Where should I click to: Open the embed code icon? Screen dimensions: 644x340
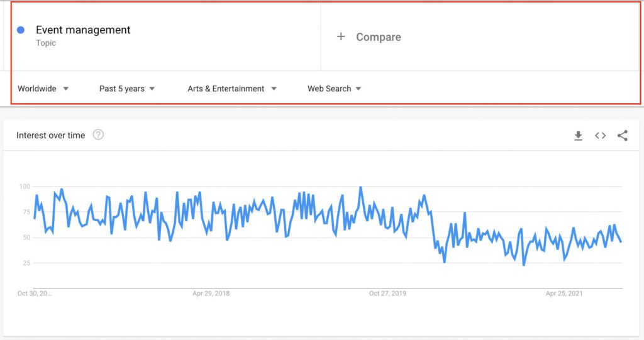pyautogui.click(x=601, y=136)
